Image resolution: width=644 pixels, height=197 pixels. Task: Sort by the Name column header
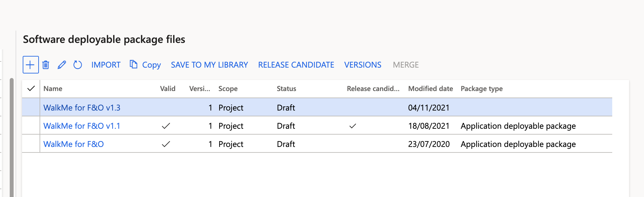pyautogui.click(x=53, y=88)
